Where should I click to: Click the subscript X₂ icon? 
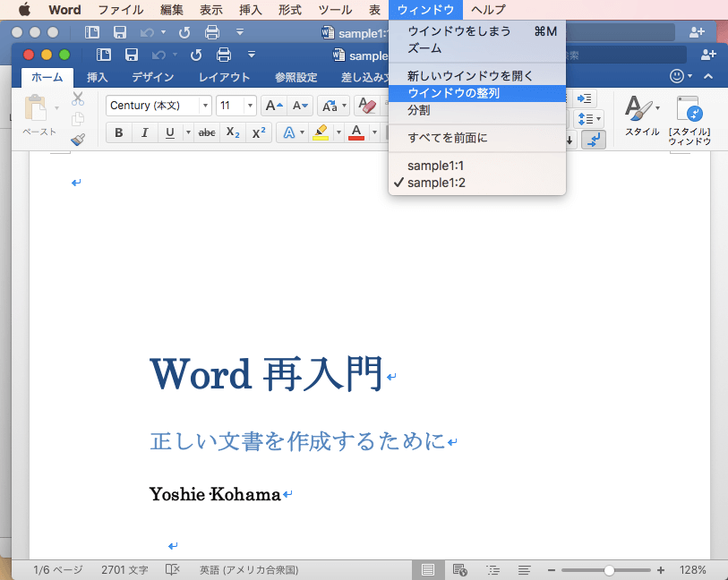point(232,132)
